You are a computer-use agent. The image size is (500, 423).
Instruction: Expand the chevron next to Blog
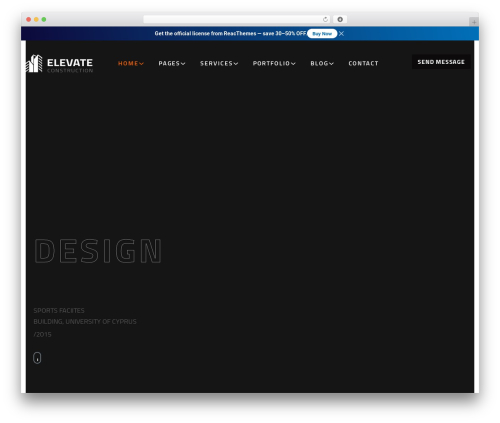tap(331, 64)
